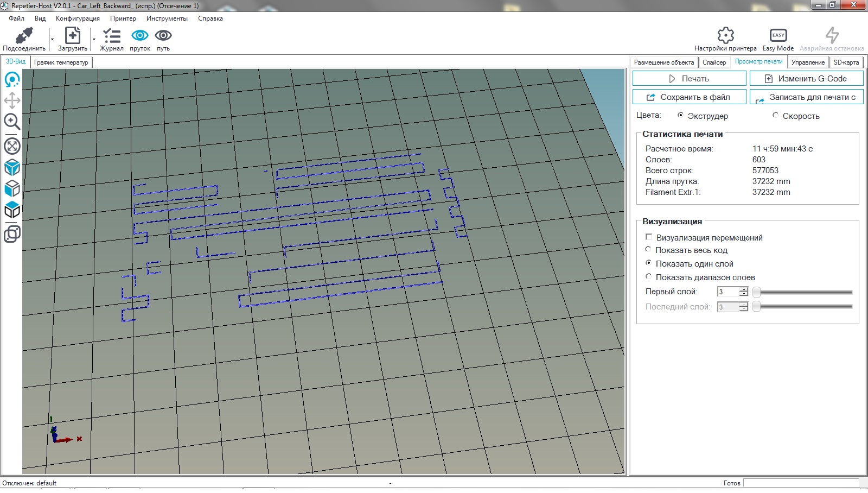Click Сохранить в файл button

tap(689, 97)
